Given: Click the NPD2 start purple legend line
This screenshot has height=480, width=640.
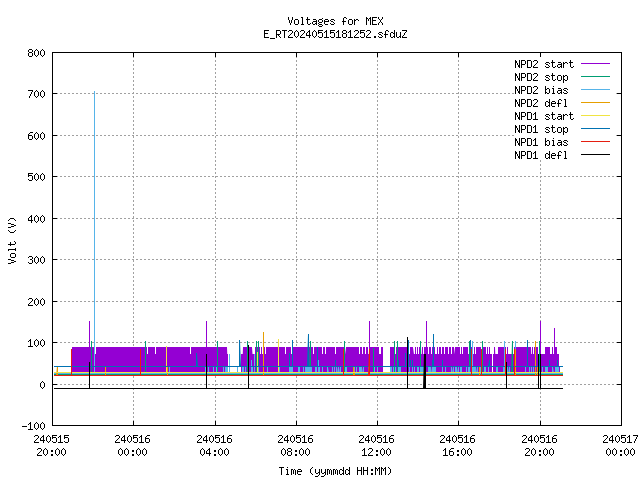Looking at the screenshot, I should point(596,64).
